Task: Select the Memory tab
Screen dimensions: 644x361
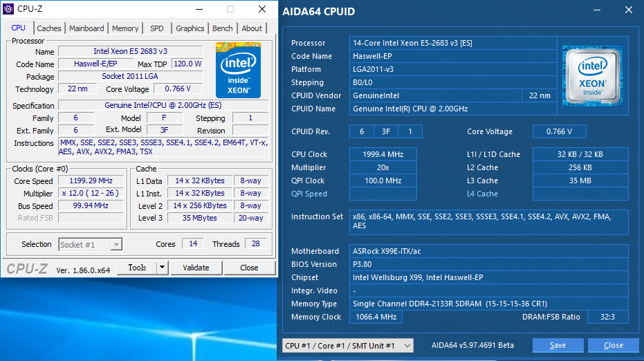Action: click(125, 28)
